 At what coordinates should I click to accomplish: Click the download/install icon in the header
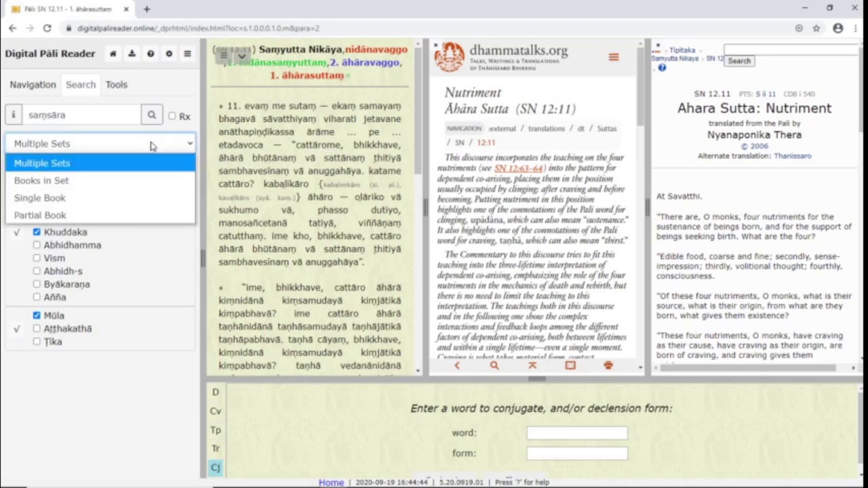click(x=132, y=54)
